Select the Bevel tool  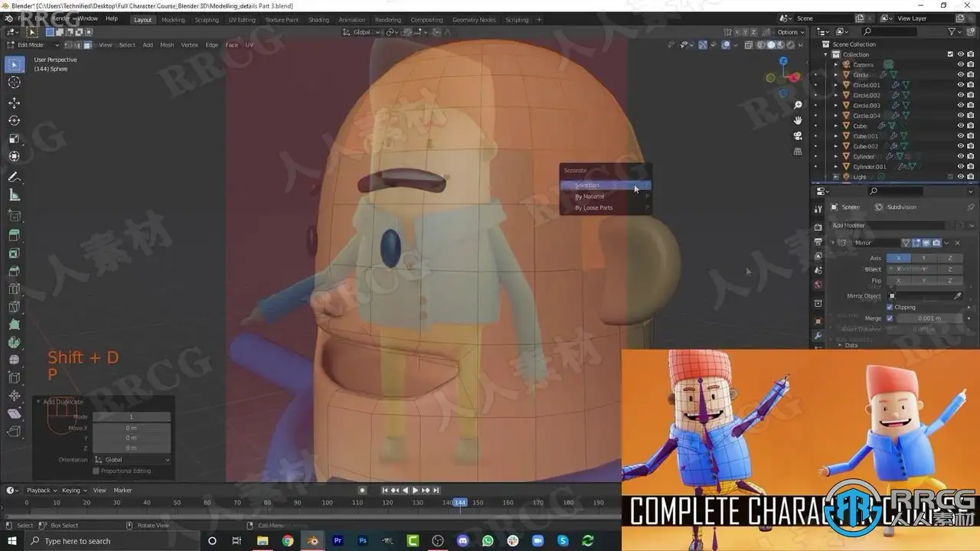tap(15, 271)
